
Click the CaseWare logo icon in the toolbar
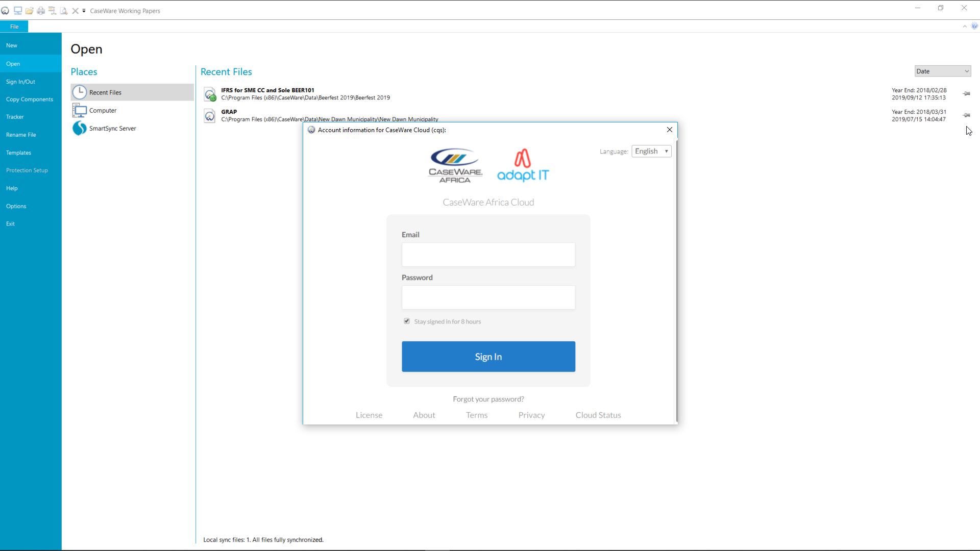(x=6, y=10)
